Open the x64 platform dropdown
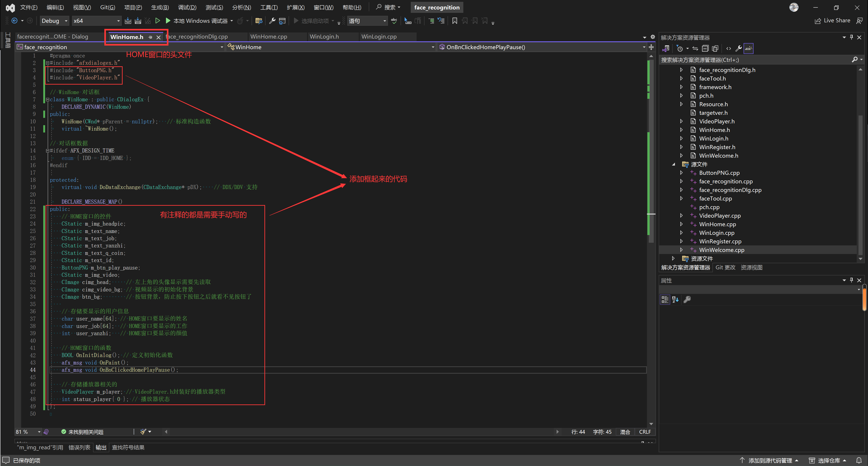The width and height of the screenshot is (868, 466). pyautogui.click(x=96, y=21)
